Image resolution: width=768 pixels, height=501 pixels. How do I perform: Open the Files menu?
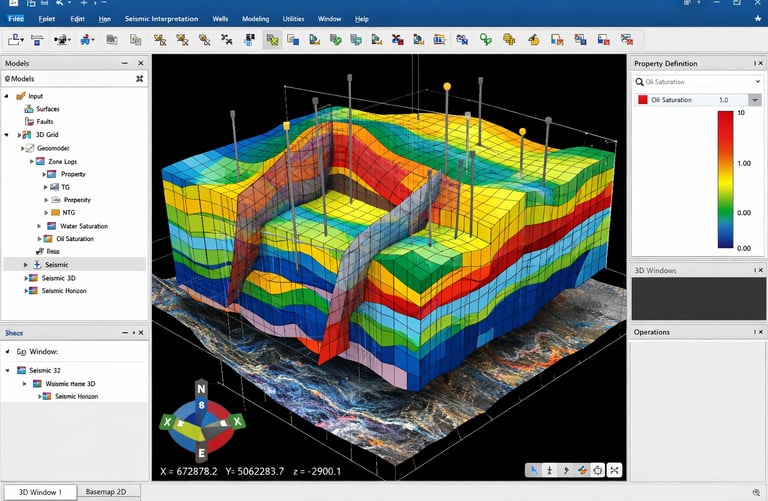tap(16, 19)
